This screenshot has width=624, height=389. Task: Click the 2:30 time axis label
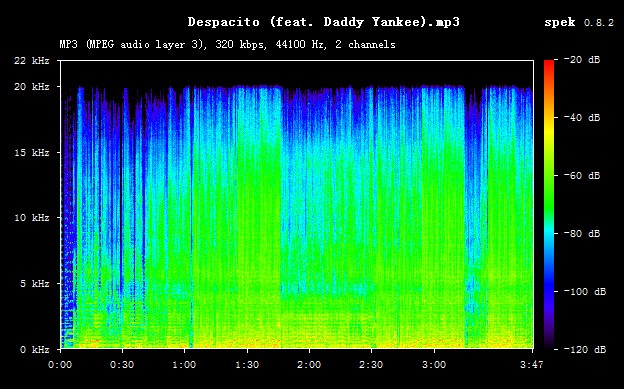pyautogui.click(x=371, y=365)
